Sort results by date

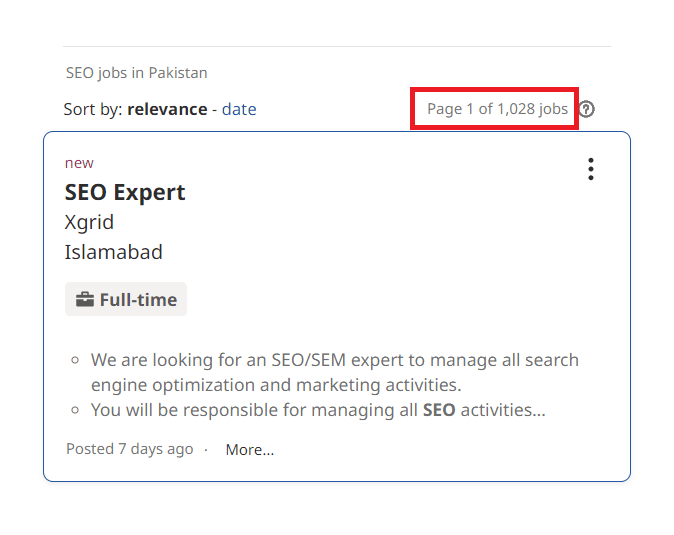tap(239, 109)
